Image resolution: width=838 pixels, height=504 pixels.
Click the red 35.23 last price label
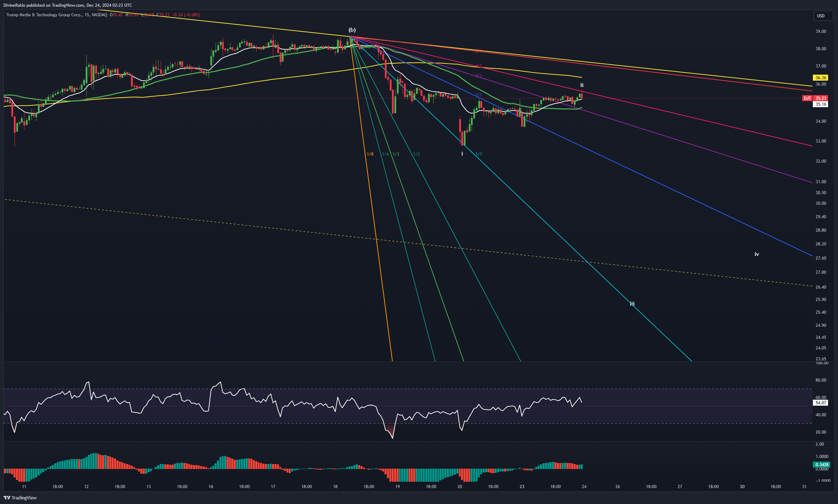821,98
